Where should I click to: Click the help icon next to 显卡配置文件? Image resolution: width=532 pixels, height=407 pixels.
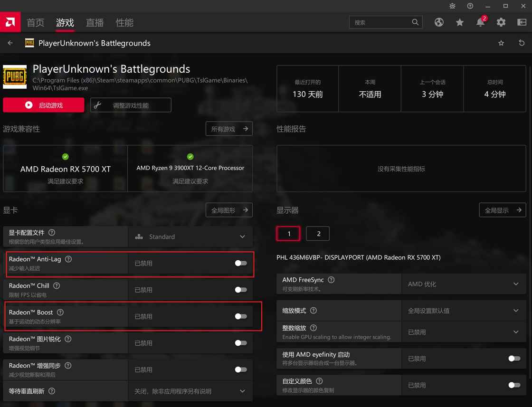52,232
